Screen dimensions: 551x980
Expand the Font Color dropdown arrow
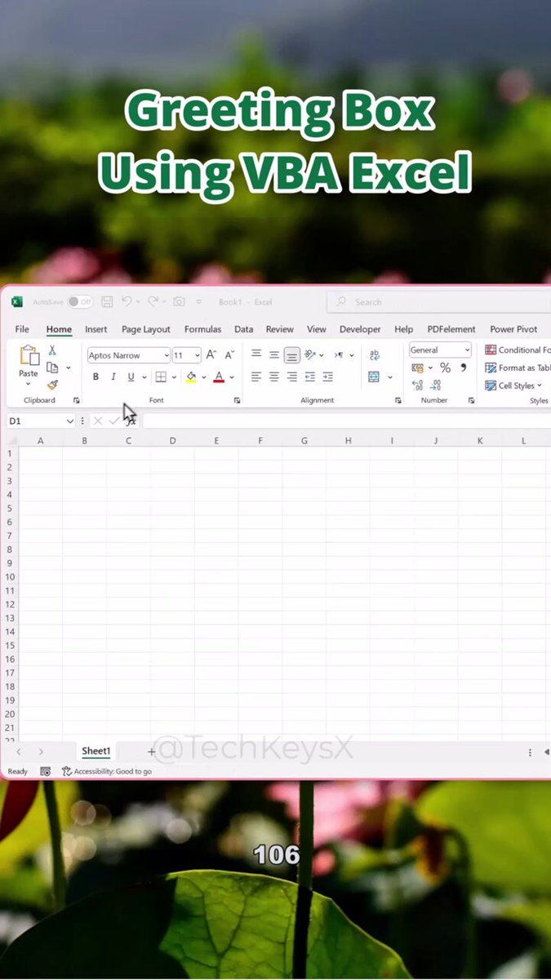pos(232,377)
